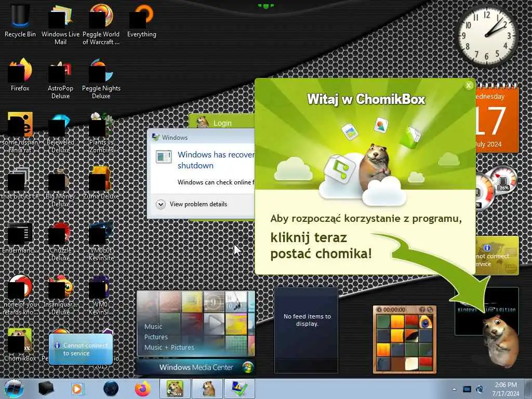The width and height of the screenshot is (532, 399).
Task: Select the Firefox desktop shortcut
Action: point(20,75)
